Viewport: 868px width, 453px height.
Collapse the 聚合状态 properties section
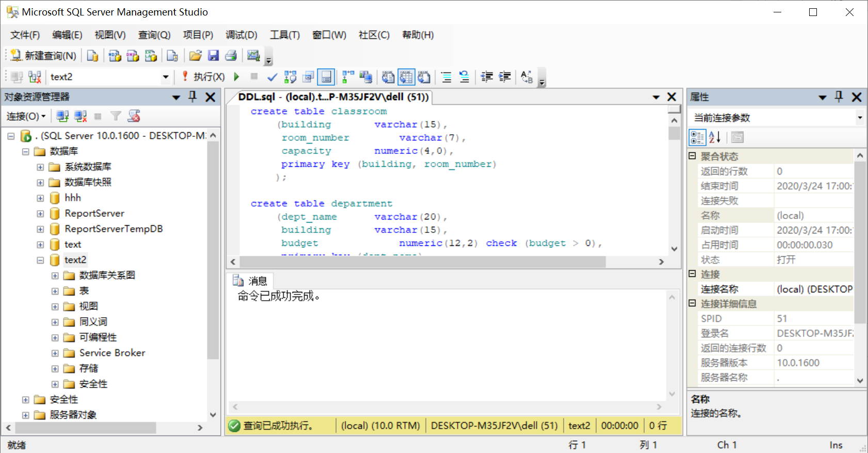pyautogui.click(x=693, y=155)
